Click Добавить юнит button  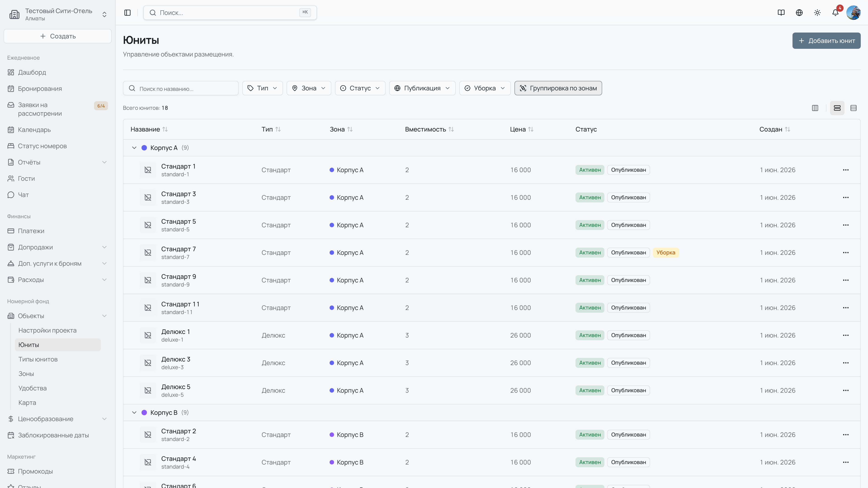pos(826,41)
